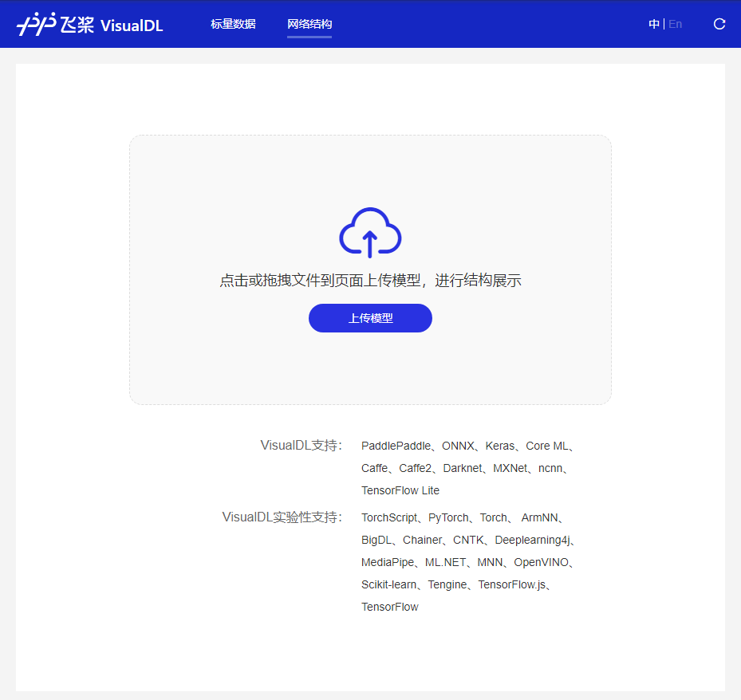The width and height of the screenshot is (741, 700).
Task: Click the underline indicator below 网络结构
Action: (x=309, y=37)
